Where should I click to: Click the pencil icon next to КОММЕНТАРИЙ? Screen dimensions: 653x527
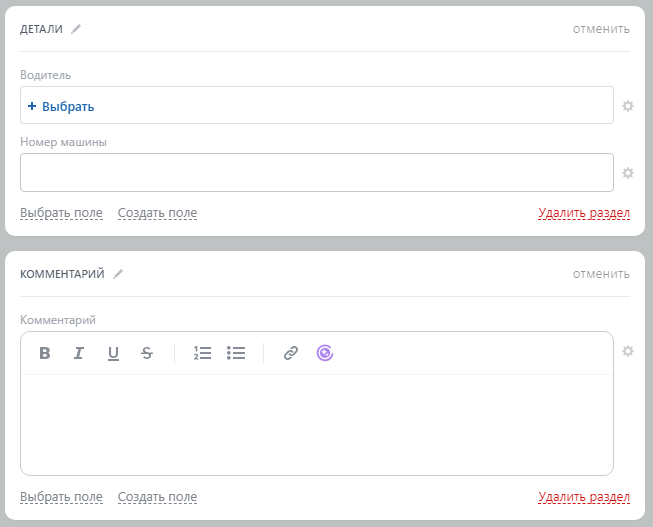click(118, 273)
